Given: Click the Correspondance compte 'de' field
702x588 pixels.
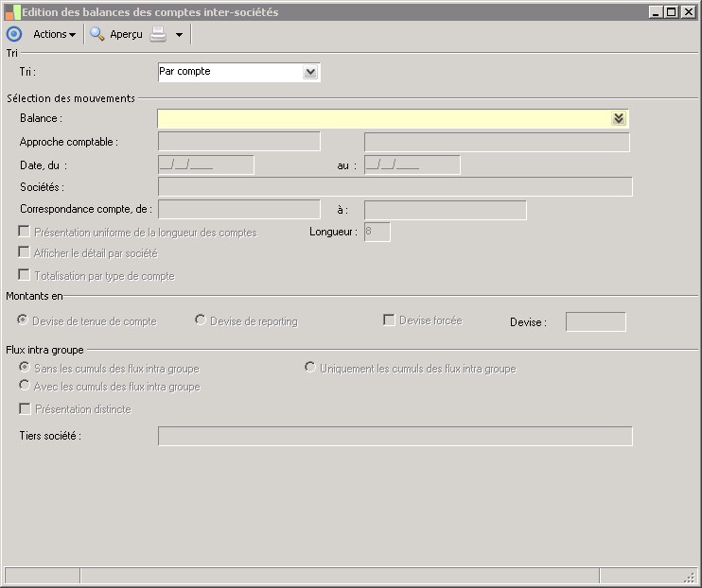Looking at the screenshot, I should pos(239,210).
